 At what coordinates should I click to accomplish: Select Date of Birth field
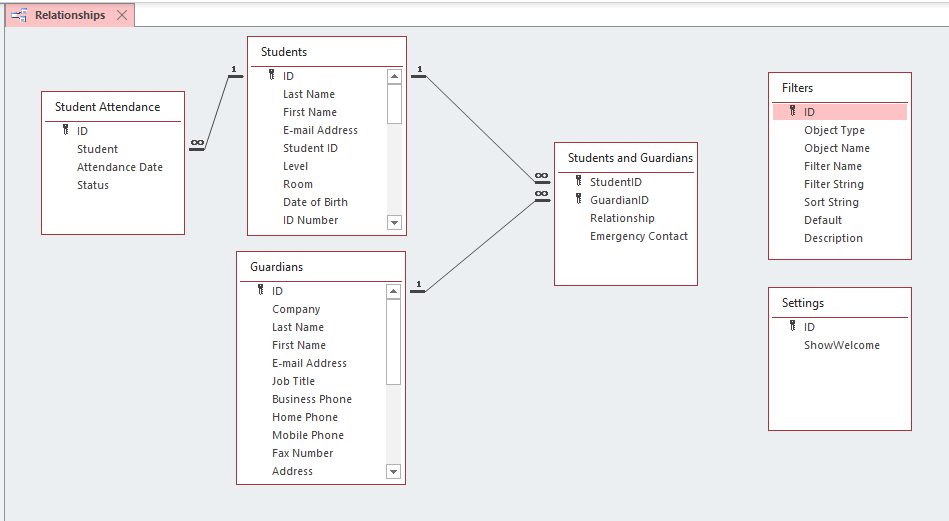point(315,203)
